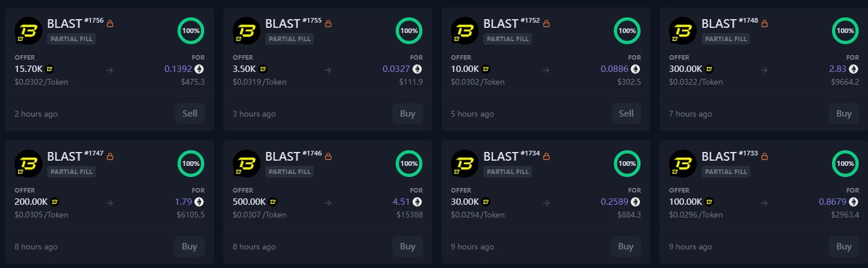Click the lock icon next to #1748
The width and height of the screenshot is (868, 268).
tap(765, 24)
